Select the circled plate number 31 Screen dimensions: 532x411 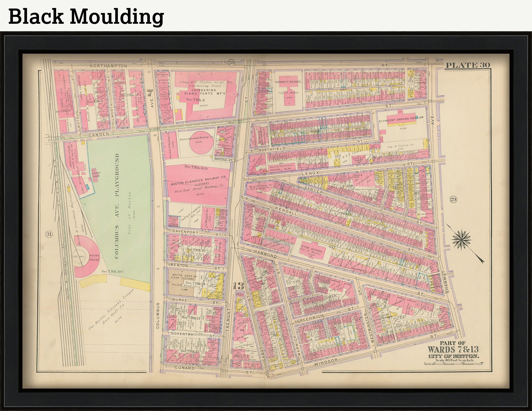49,235
